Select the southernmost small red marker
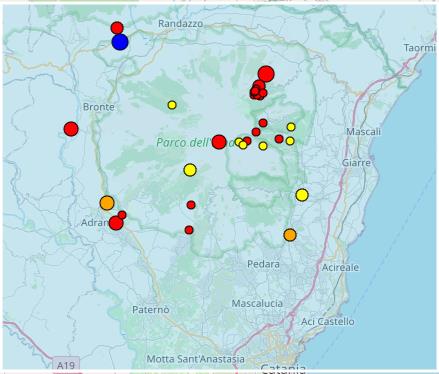 click(x=189, y=230)
